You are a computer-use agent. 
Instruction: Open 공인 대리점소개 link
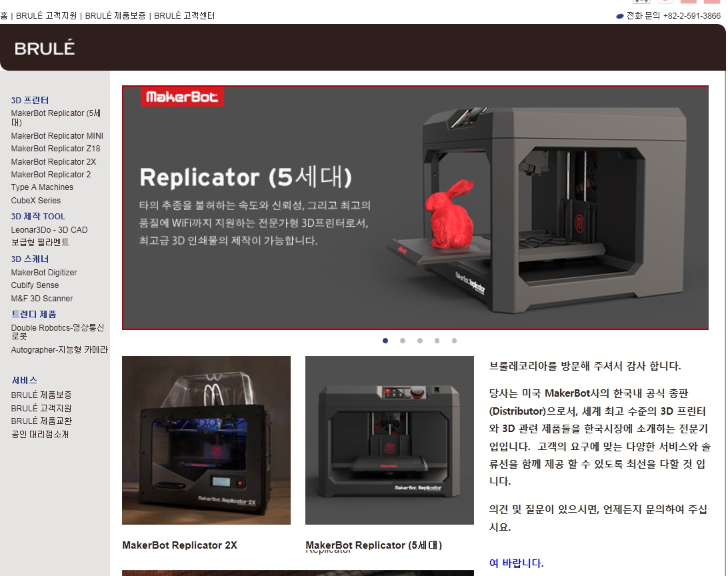point(40,435)
